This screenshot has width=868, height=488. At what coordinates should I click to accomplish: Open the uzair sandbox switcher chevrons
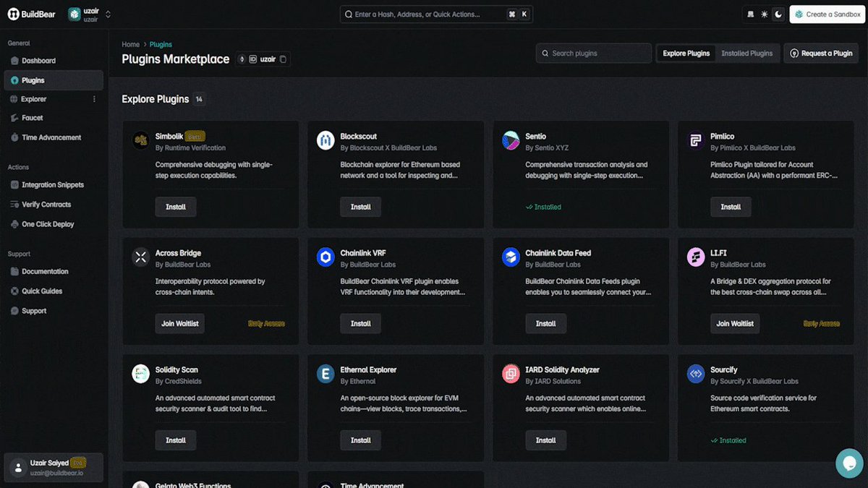pos(108,14)
